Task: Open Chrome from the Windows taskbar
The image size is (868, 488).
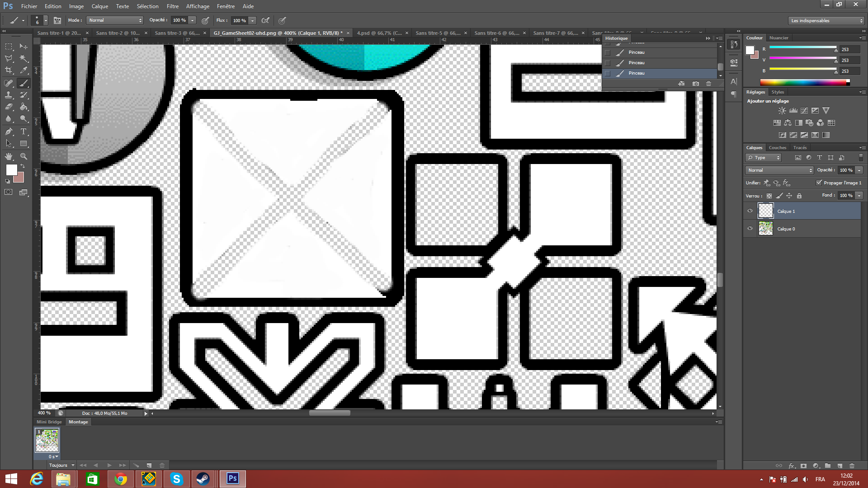Action: click(x=120, y=479)
